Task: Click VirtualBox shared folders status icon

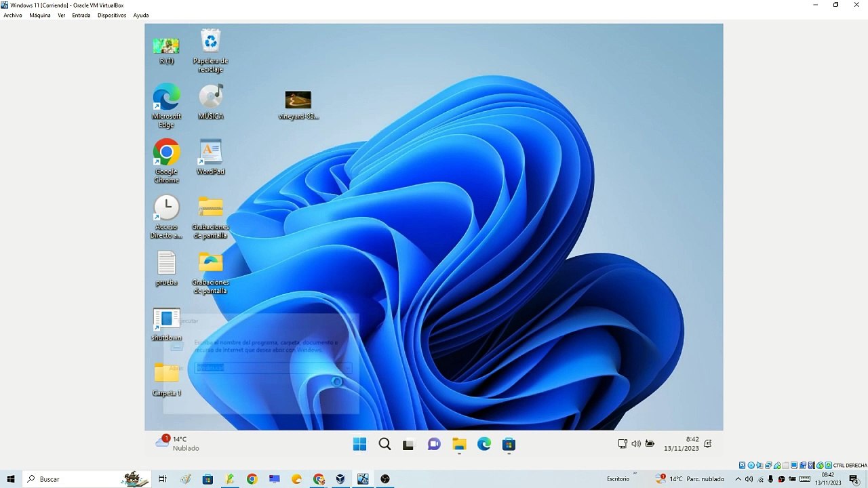Action: [x=785, y=466]
